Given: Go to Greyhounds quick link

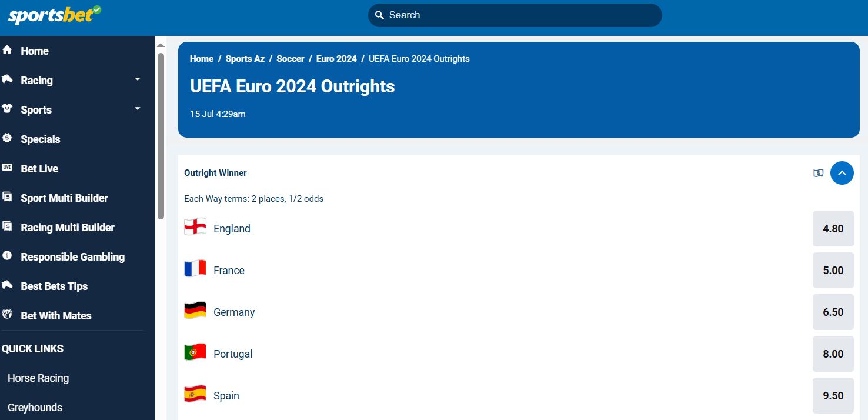Looking at the screenshot, I should tap(35, 408).
